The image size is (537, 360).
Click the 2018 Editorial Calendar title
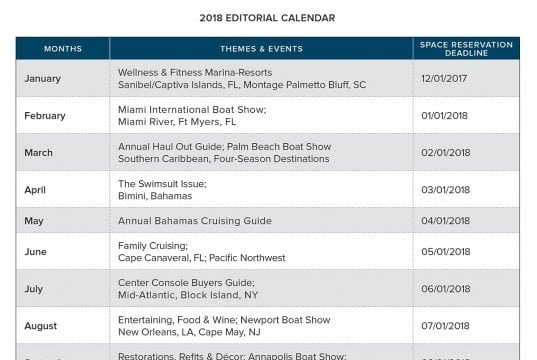pos(267,18)
